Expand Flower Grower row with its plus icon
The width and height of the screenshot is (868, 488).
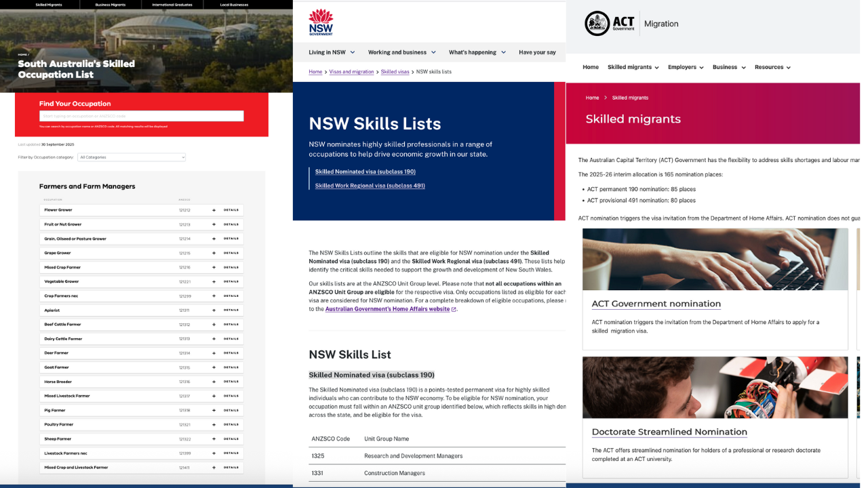(214, 210)
